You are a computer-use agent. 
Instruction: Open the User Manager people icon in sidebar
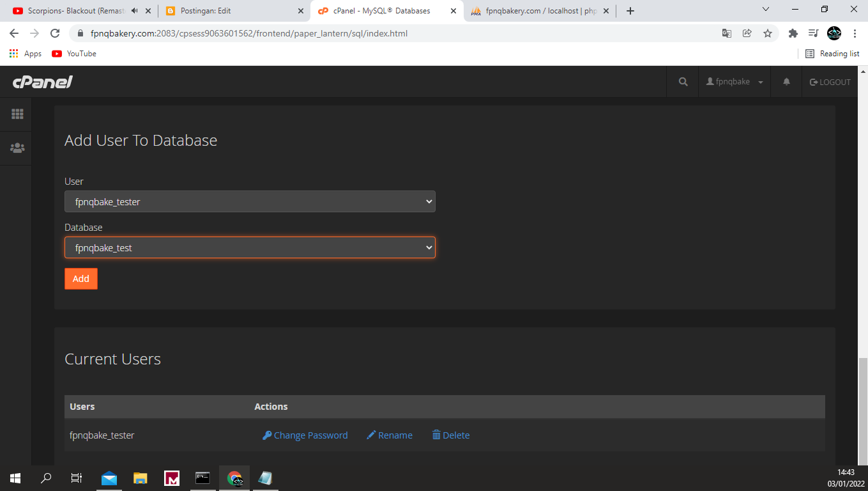coord(17,148)
